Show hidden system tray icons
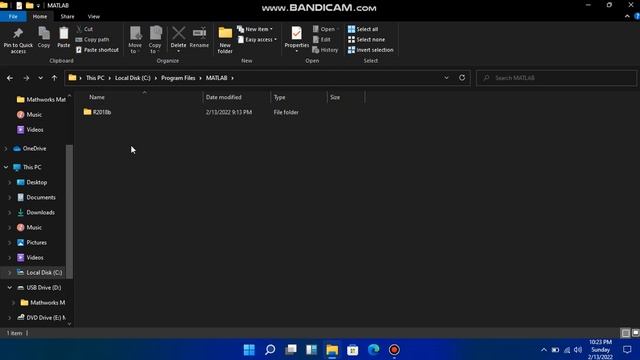 (x=543, y=350)
